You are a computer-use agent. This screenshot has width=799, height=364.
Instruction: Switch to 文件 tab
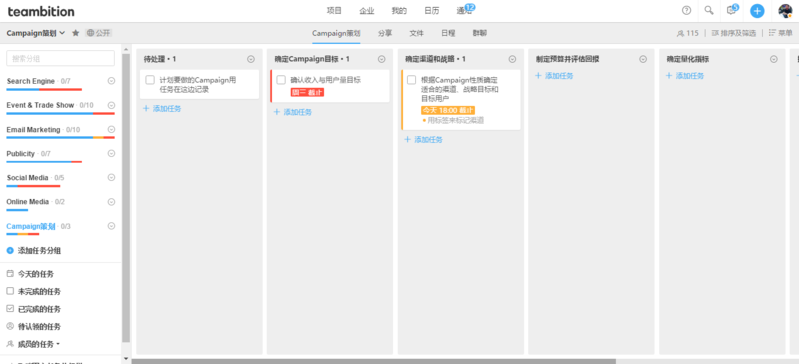tap(417, 33)
